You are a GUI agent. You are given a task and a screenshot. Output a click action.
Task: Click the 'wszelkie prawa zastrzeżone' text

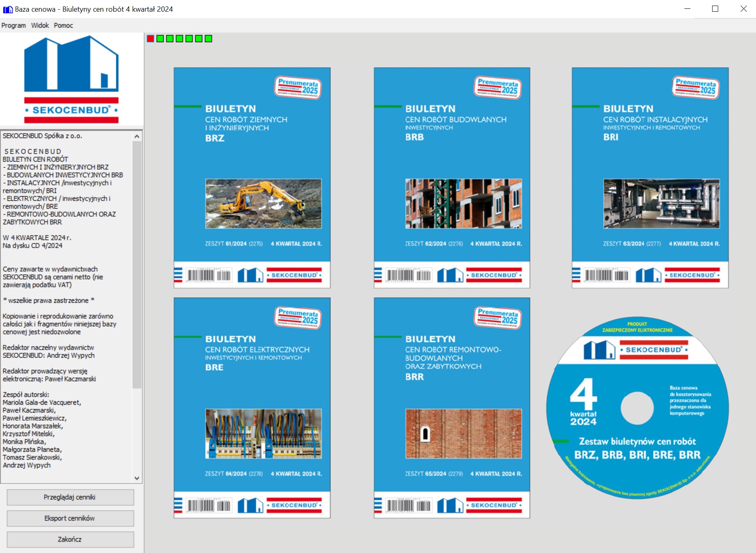click(x=48, y=300)
